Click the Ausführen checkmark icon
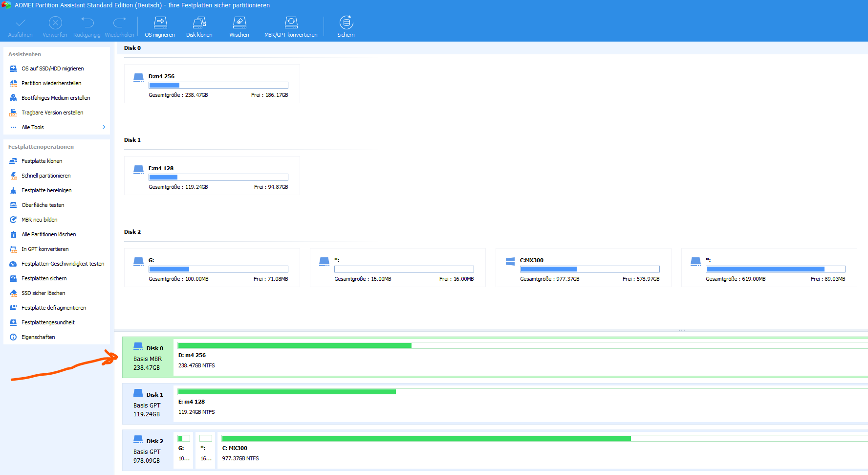 pyautogui.click(x=21, y=23)
